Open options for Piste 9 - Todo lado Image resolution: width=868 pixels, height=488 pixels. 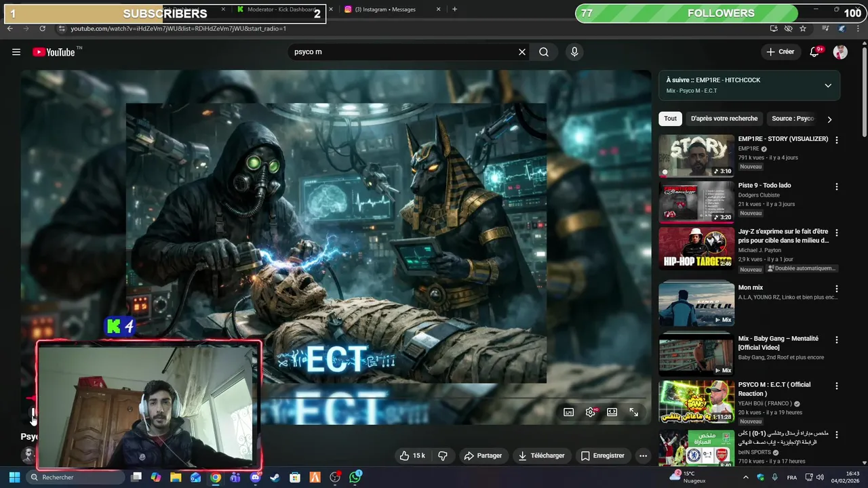pyautogui.click(x=836, y=186)
